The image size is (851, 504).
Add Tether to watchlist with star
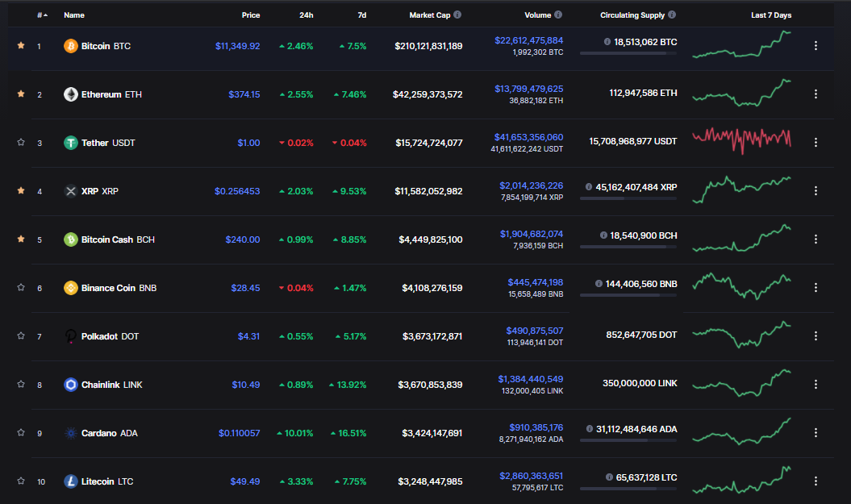click(21, 142)
